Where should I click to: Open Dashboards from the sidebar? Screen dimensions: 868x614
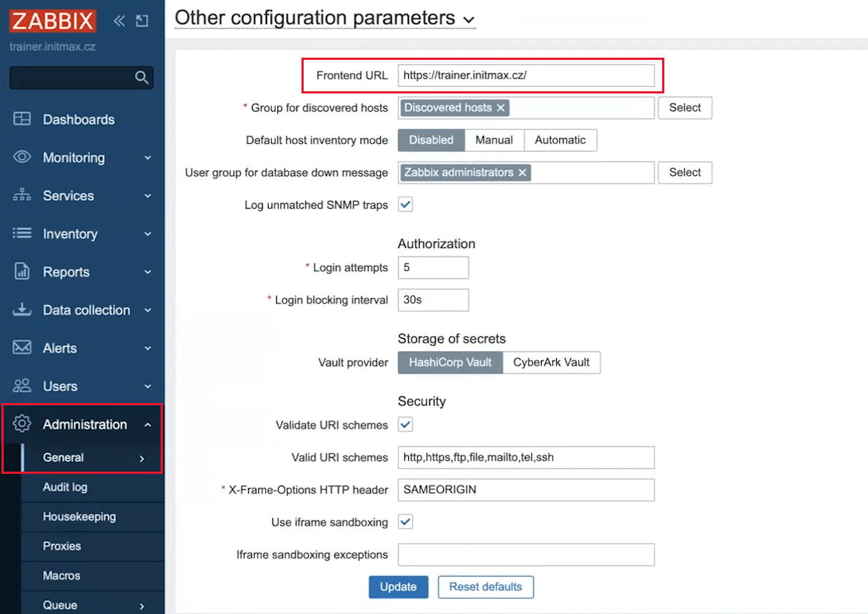point(76,119)
